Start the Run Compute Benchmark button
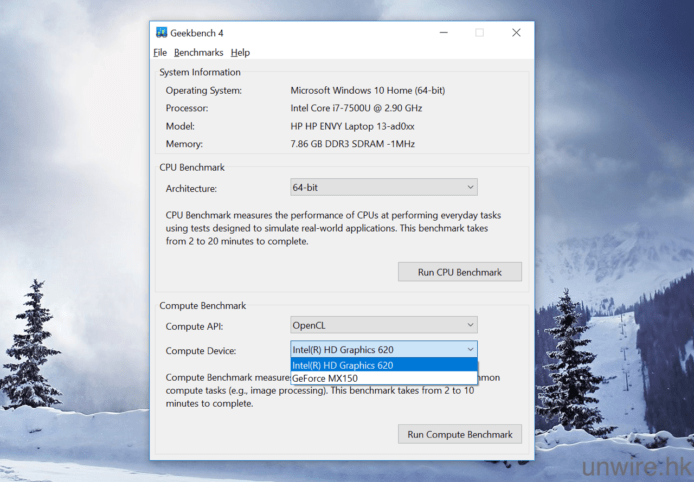The width and height of the screenshot is (694, 482). 459,434
